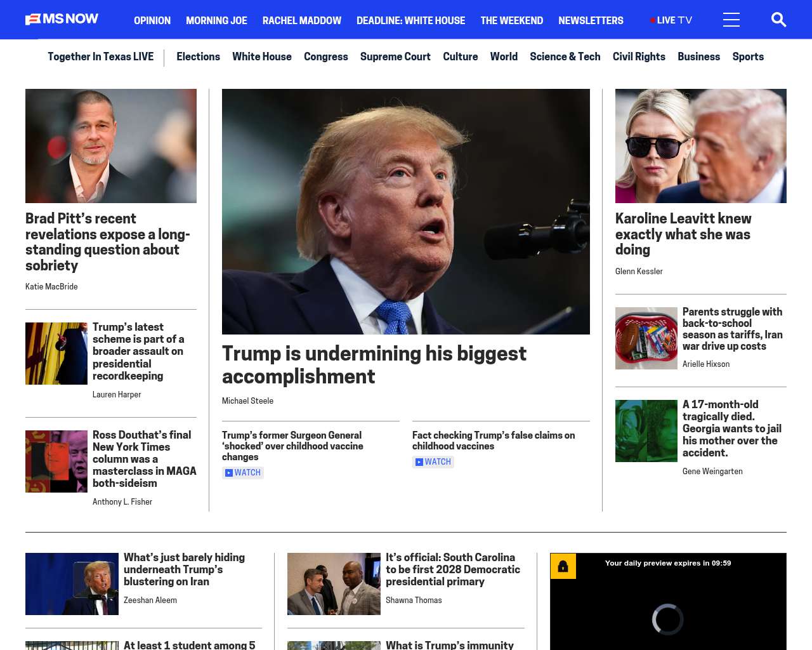The image size is (812, 650).
Task: Select Civil Rights topic
Action: [x=639, y=56]
